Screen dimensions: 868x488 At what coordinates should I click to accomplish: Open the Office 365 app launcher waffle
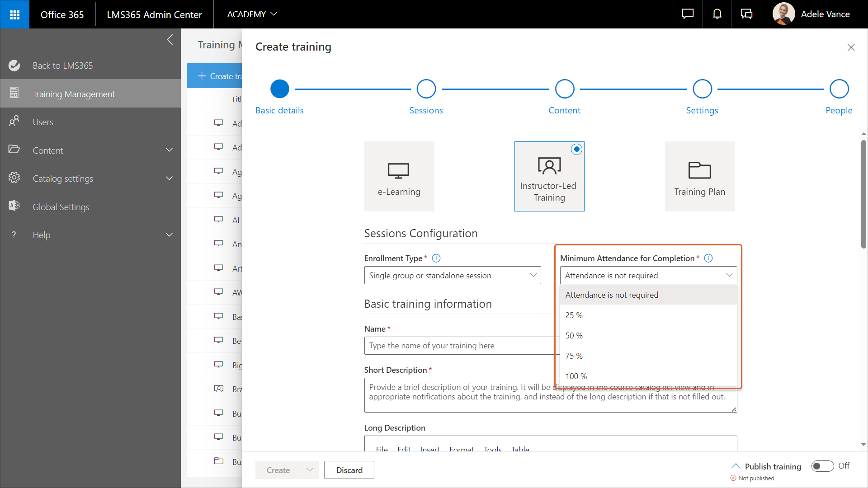tap(14, 14)
